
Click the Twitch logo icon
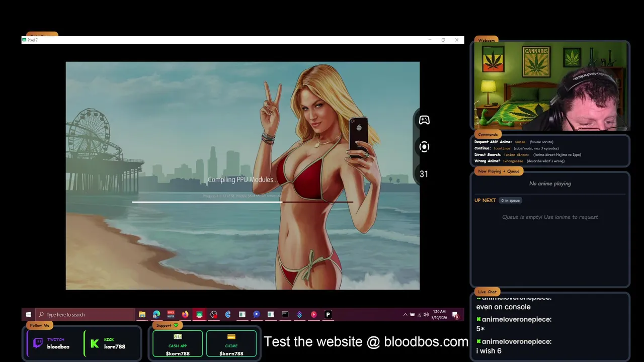coord(38,343)
